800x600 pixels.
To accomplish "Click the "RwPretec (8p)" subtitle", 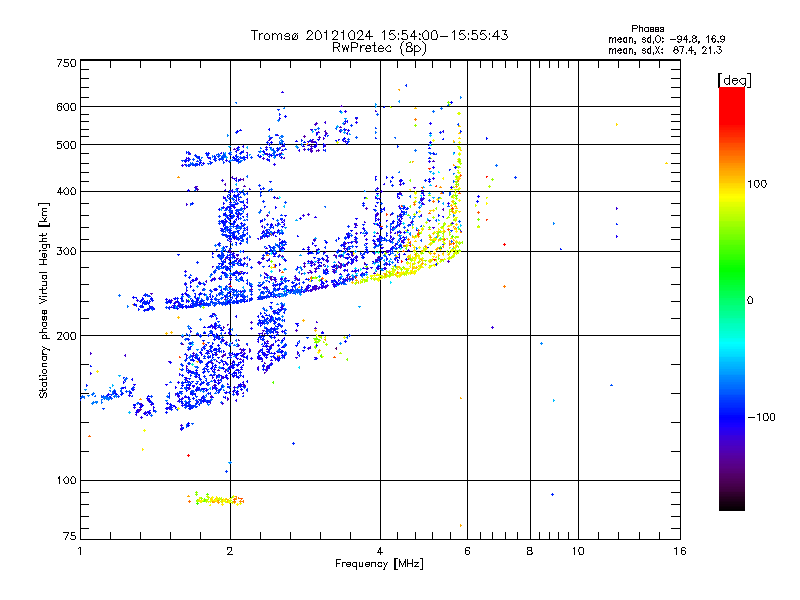I will (379, 48).
